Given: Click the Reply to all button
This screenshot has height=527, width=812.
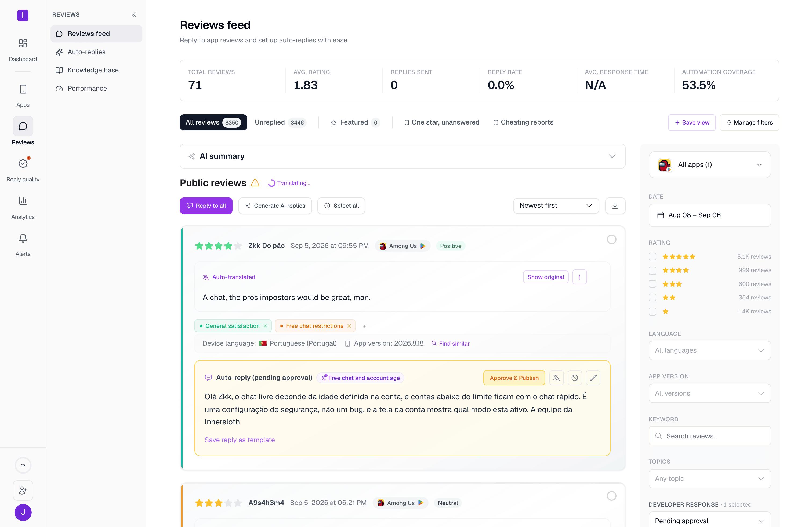Looking at the screenshot, I should (x=206, y=206).
